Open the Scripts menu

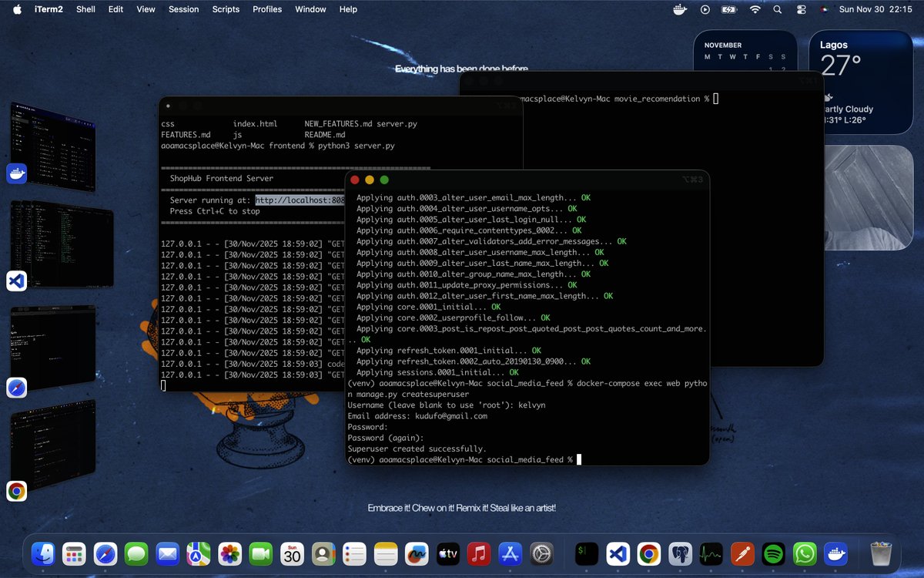click(x=226, y=9)
